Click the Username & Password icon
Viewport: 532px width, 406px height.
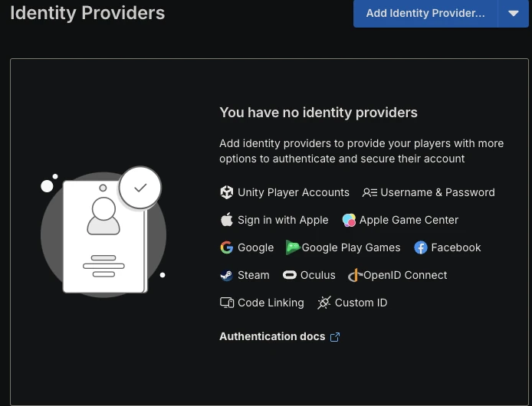pos(369,192)
